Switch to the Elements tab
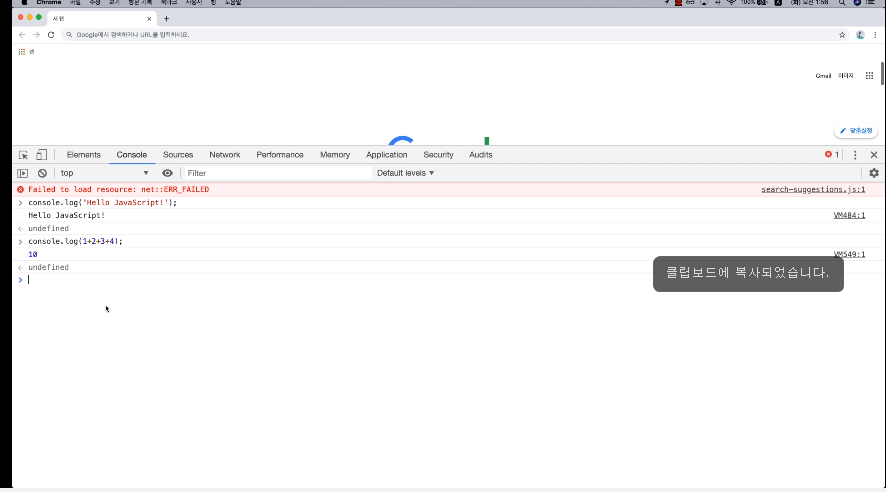The image size is (886, 492). click(84, 155)
